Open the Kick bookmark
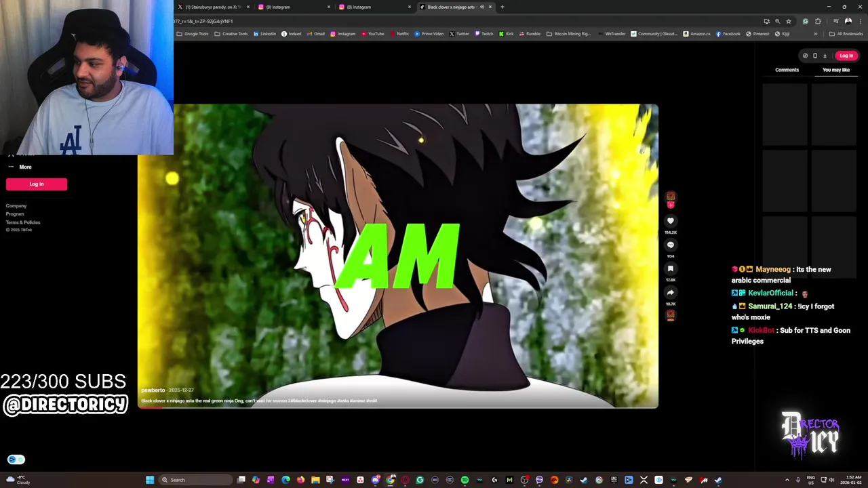 (507, 34)
